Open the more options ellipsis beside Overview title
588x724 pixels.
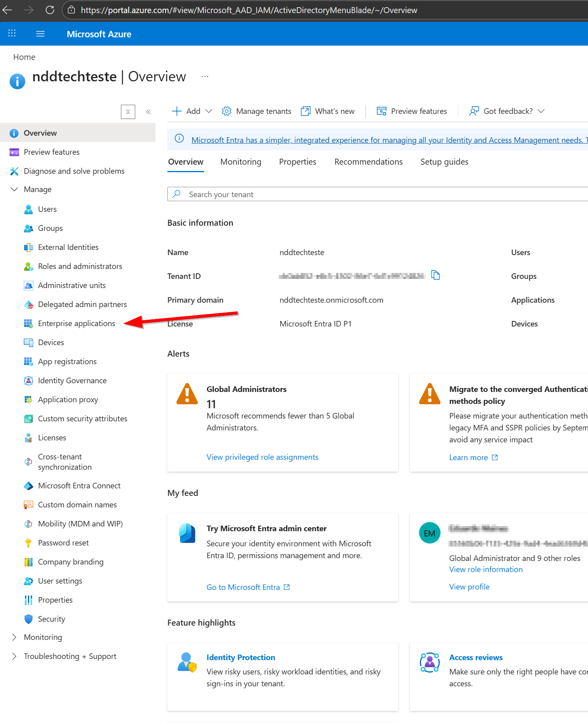pos(205,77)
